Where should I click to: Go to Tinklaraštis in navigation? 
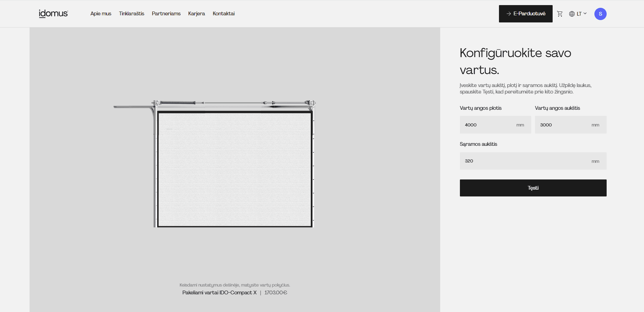point(131,14)
